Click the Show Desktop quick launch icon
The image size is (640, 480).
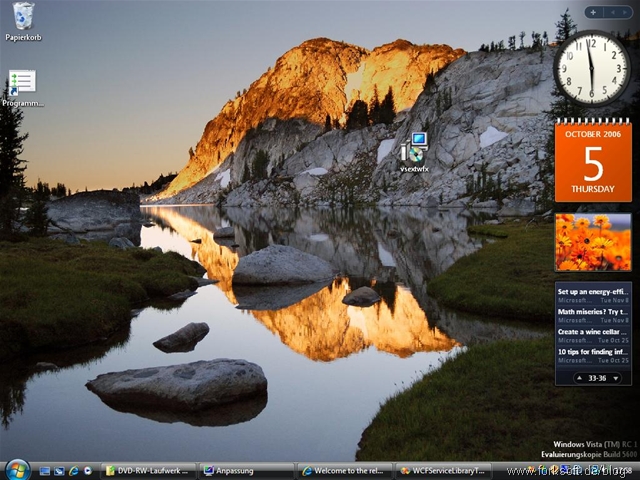[x=44, y=471]
